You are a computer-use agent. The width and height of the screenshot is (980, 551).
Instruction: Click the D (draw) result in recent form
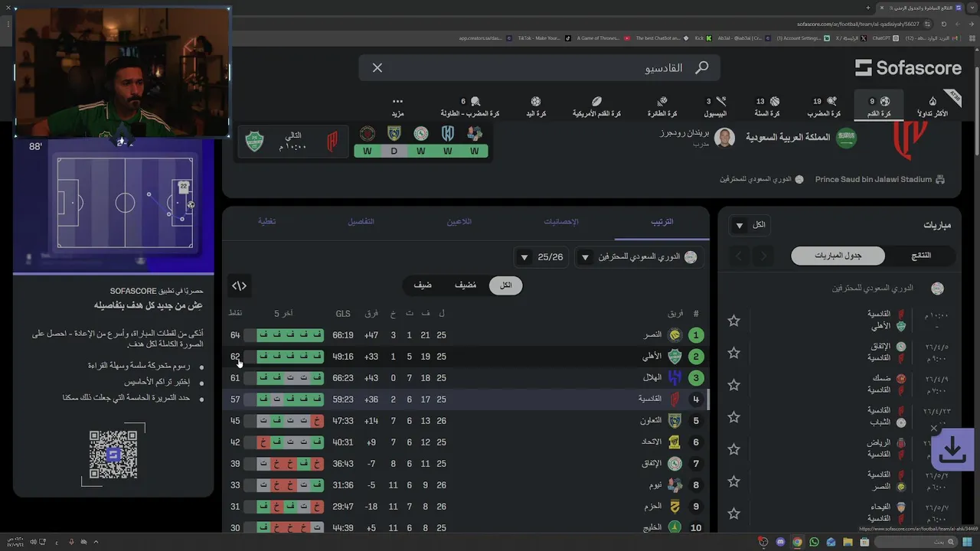[394, 152]
